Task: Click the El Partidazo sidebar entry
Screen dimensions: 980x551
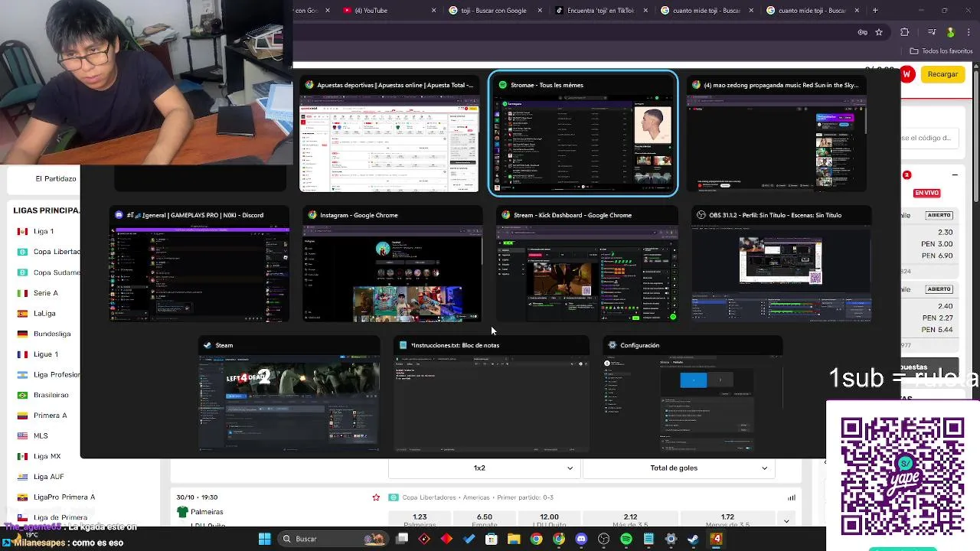Action: [56, 178]
